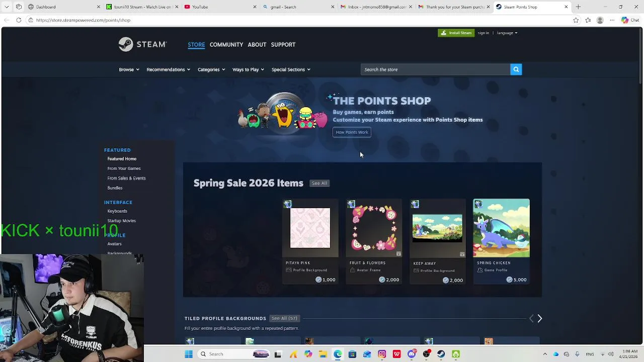Open the browser favorites list icon
The image size is (644, 362).
pyautogui.click(x=588, y=20)
